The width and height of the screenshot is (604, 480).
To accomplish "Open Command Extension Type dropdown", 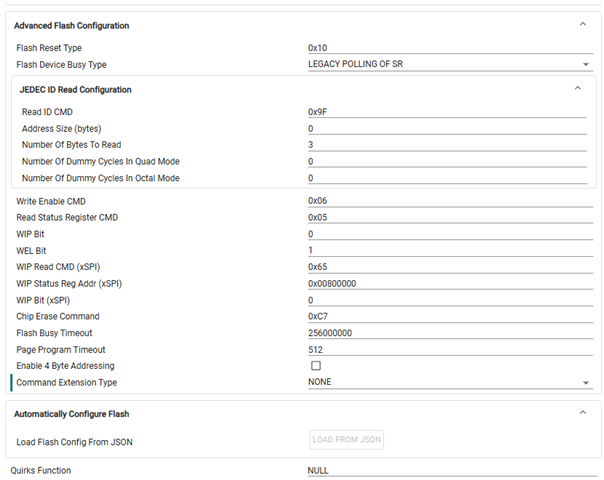I will [450, 382].
